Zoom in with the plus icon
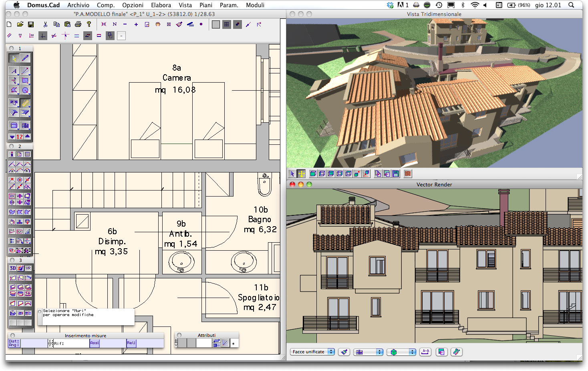Screen dimensions: 588x371 [x=136, y=24]
